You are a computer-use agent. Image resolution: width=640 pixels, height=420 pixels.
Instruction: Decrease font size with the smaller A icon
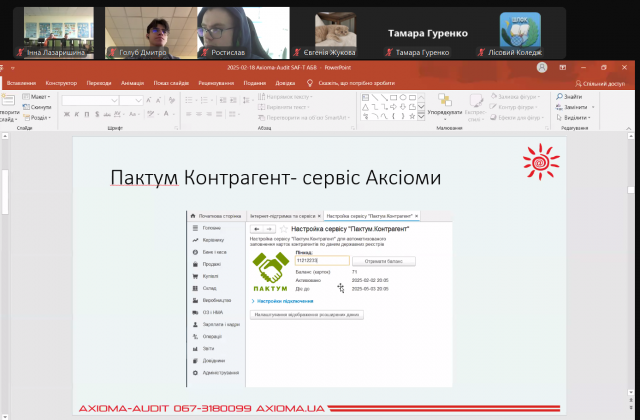158,100
